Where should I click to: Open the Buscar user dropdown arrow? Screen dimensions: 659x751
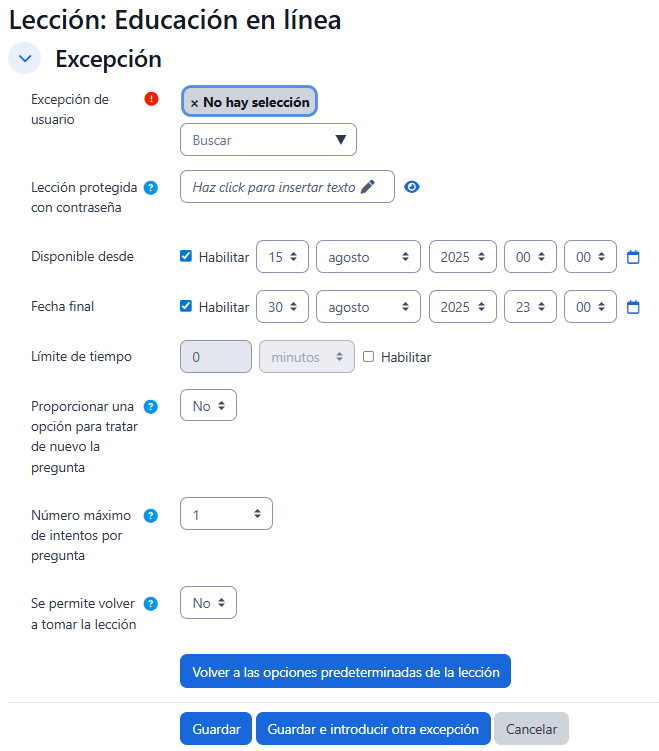[340, 140]
